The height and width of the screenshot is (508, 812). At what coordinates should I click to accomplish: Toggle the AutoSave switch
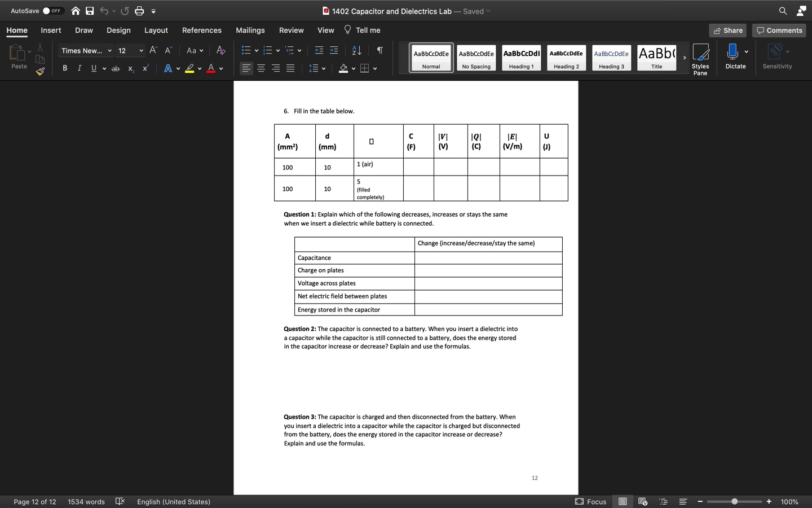pos(53,11)
